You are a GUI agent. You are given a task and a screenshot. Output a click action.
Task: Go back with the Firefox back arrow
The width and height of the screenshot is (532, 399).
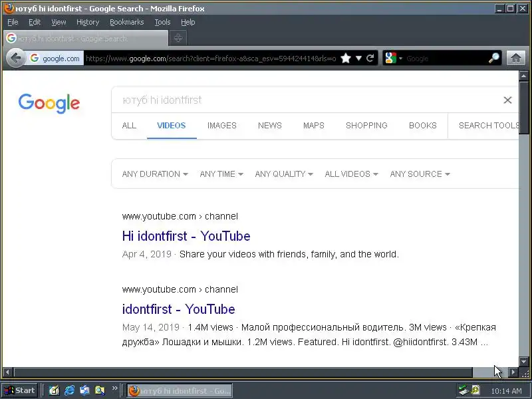pos(15,59)
